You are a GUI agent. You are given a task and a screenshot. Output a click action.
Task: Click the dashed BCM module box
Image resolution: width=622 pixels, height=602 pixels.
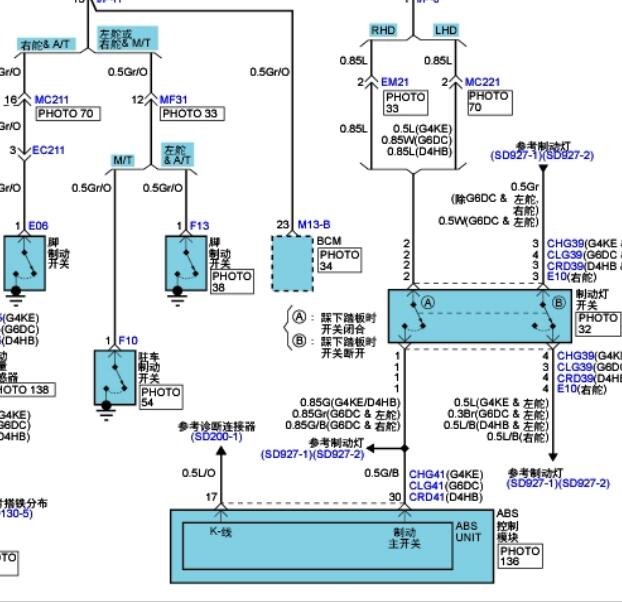(x=292, y=264)
